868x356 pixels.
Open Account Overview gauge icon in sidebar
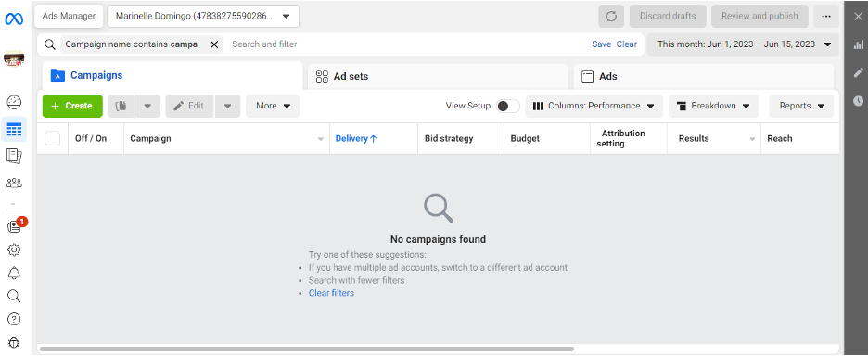pyautogui.click(x=14, y=102)
